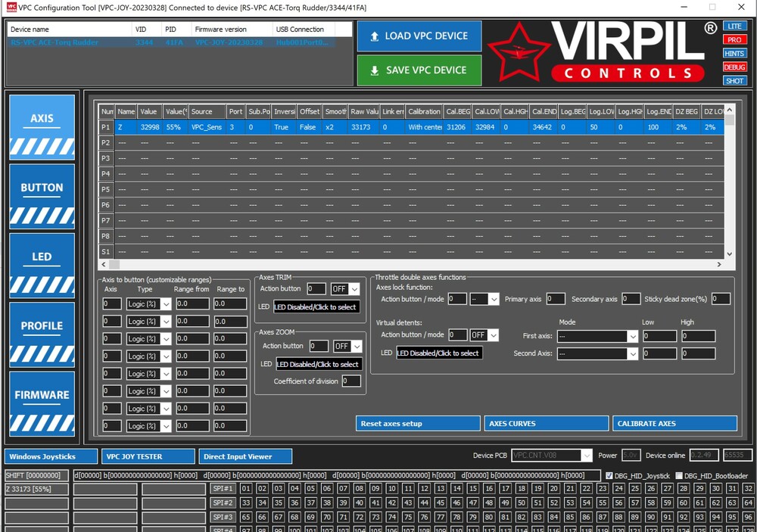Viewport: 757px width, 532px height.
Task: Expand the Axes TRIM OFF selector
Action: tap(354, 288)
